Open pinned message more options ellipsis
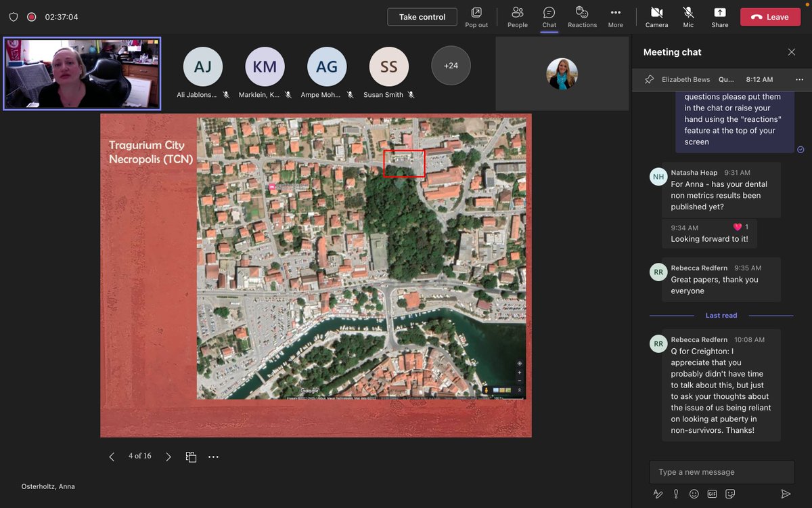This screenshot has height=508, width=812. [799, 79]
